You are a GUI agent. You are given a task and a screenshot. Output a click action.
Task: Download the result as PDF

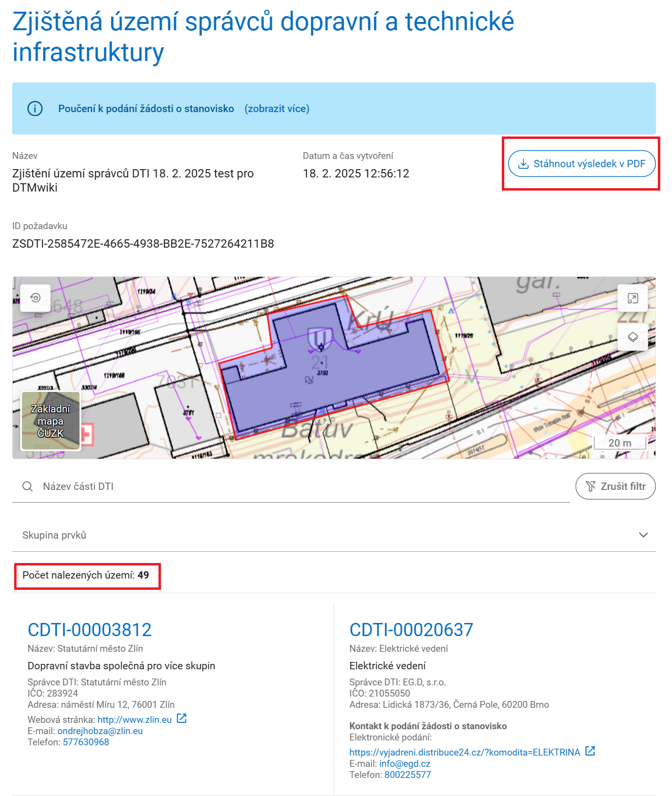[x=581, y=164]
